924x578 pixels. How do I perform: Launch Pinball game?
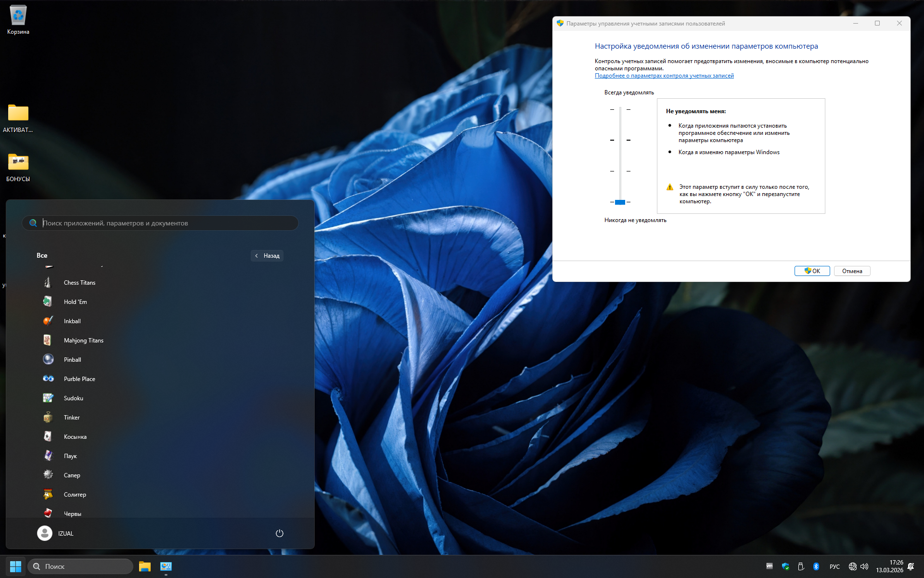72,360
